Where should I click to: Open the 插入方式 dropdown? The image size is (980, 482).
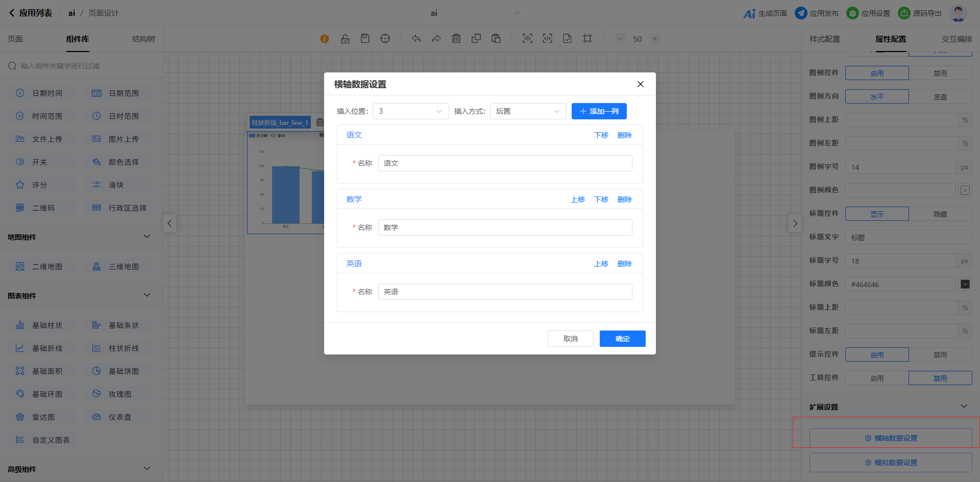click(x=528, y=111)
